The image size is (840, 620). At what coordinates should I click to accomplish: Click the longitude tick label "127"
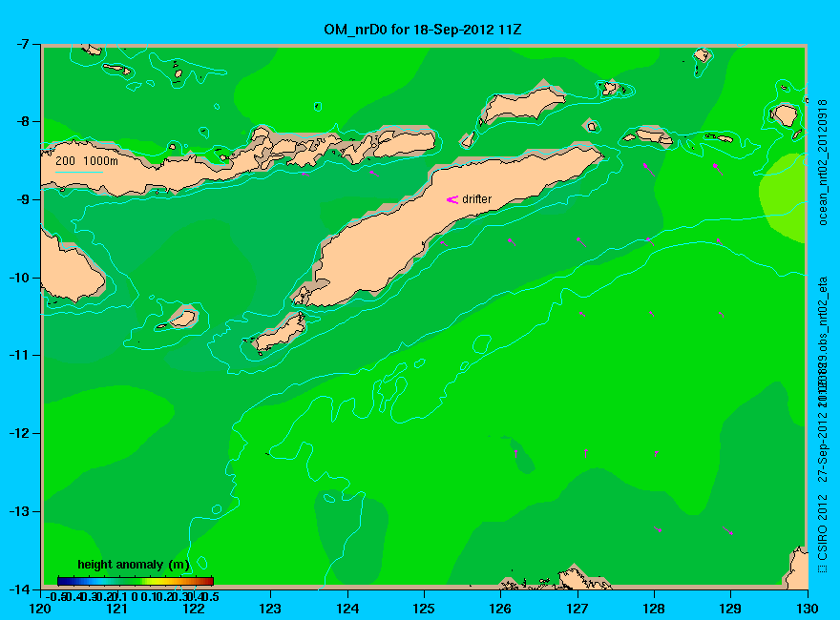tap(577, 609)
